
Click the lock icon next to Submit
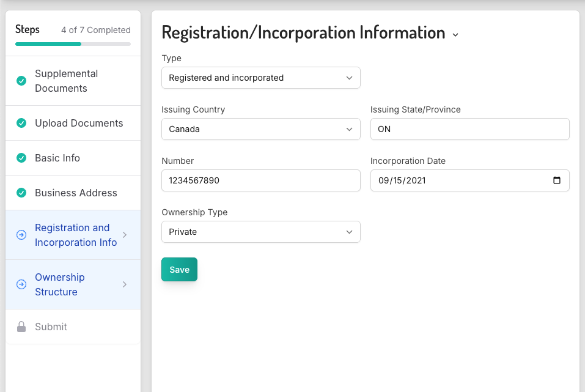(21, 327)
